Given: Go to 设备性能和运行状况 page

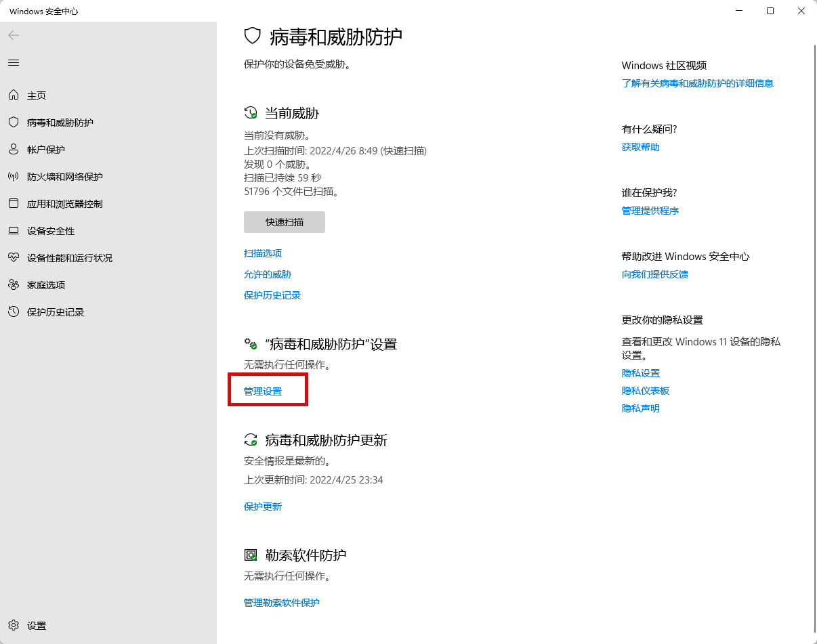Looking at the screenshot, I should (x=70, y=258).
